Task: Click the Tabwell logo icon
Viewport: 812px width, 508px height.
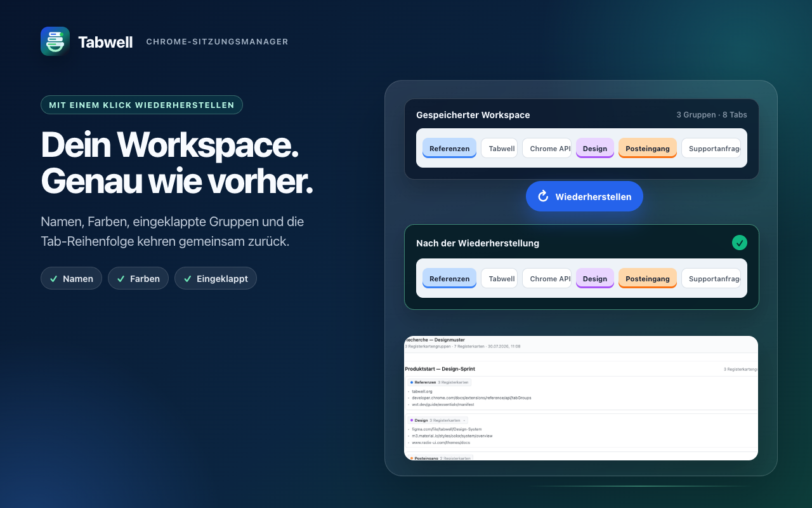Action: point(55,41)
